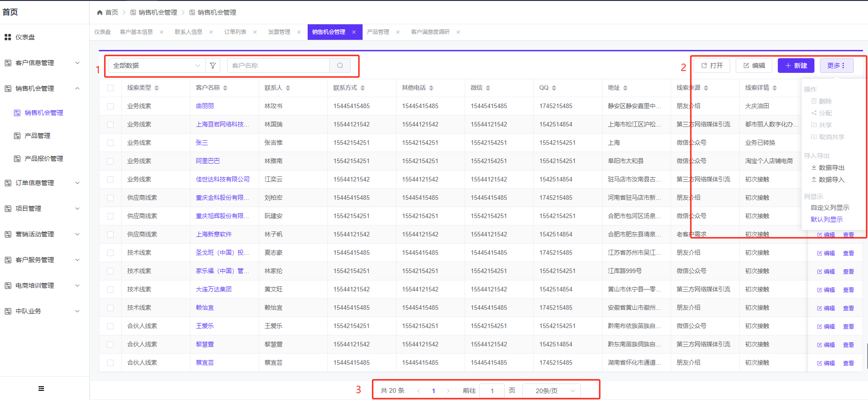The height and width of the screenshot is (400, 868).
Task: Check the row for 上海亘岩网络科技
Action: tap(110, 124)
